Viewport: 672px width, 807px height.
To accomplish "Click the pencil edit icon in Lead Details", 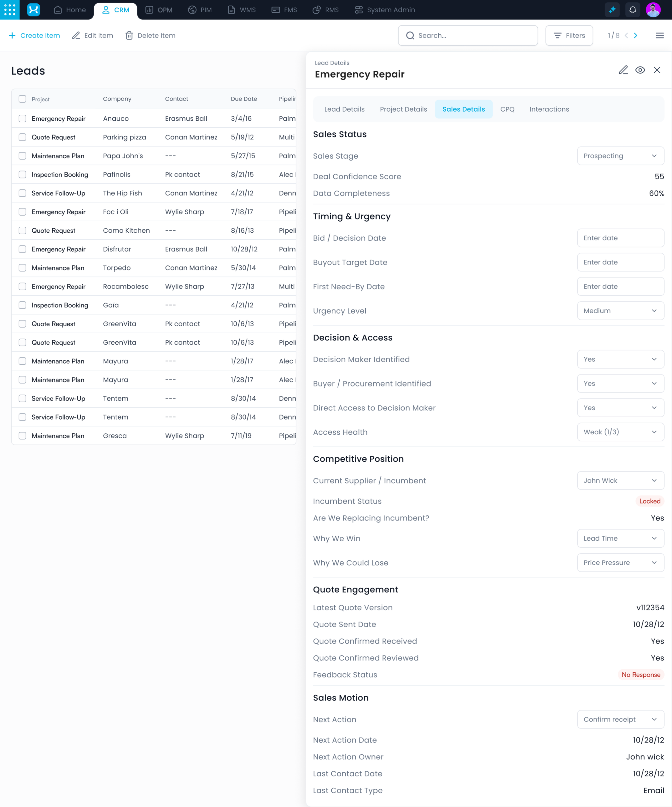I will click(623, 70).
